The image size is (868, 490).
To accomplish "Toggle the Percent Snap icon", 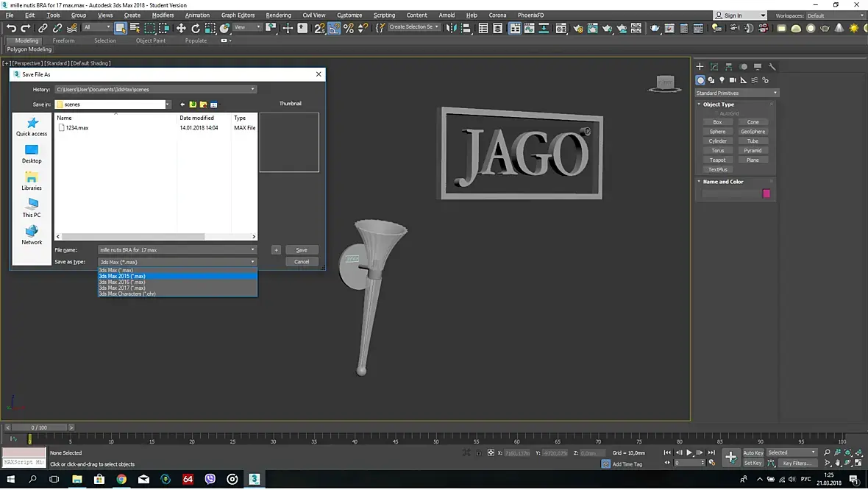I will (349, 28).
